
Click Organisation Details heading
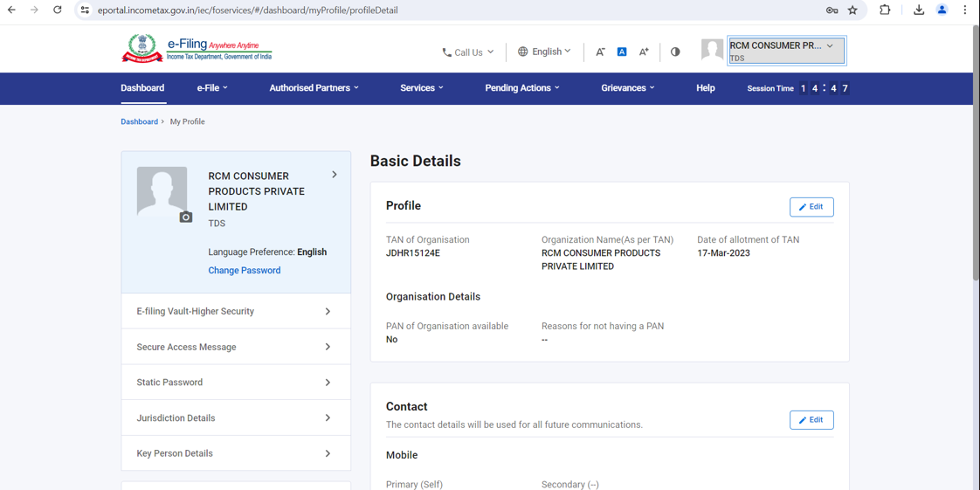pos(433,297)
